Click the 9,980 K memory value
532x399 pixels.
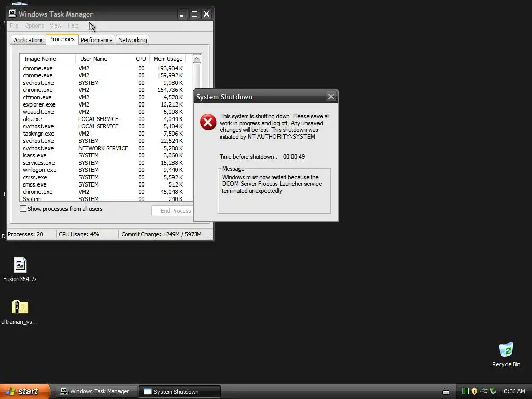(x=172, y=83)
